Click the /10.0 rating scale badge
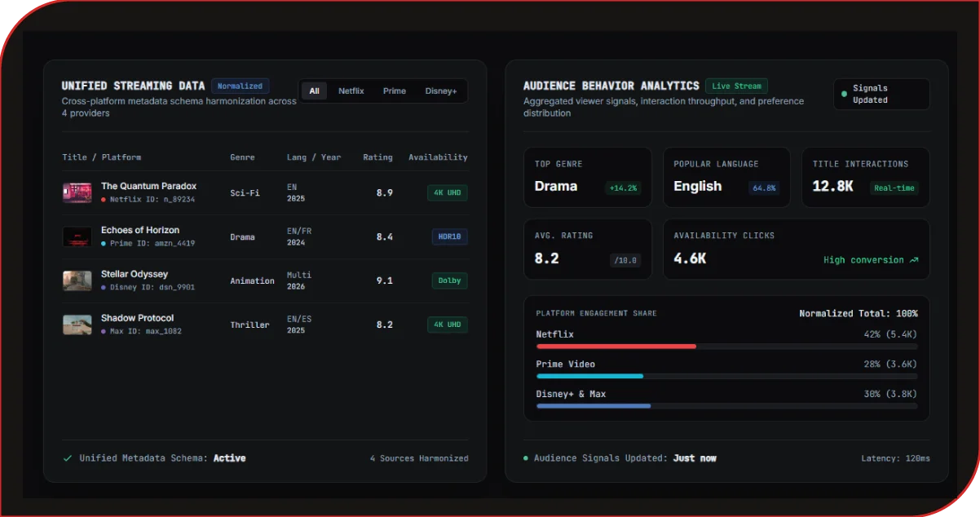The image size is (980, 517). (x=626, y=260)
